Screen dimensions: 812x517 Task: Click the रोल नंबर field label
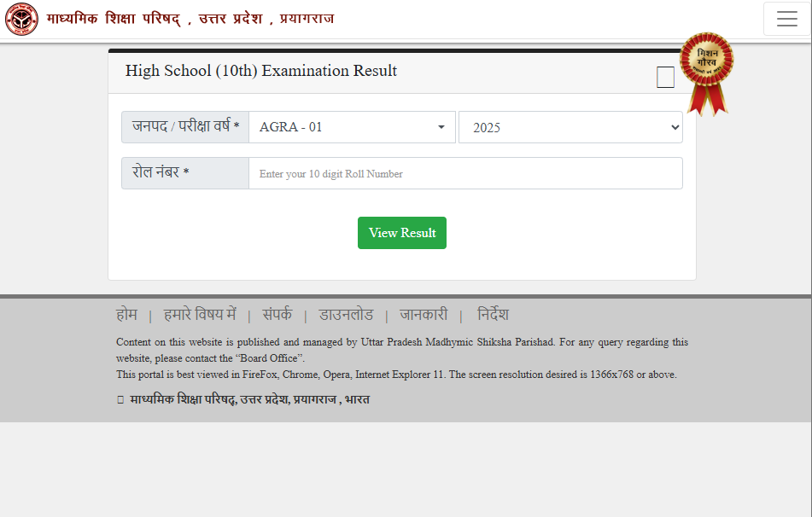click(161, 172)
